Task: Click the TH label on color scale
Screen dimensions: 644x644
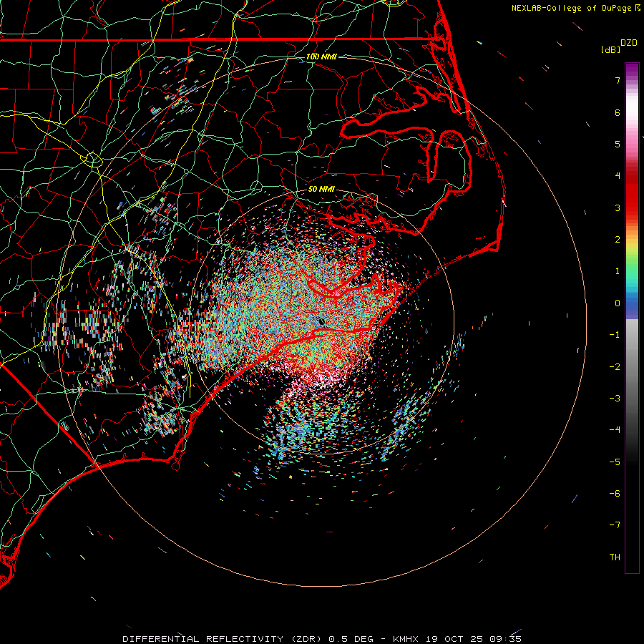Action: point(615,557)
